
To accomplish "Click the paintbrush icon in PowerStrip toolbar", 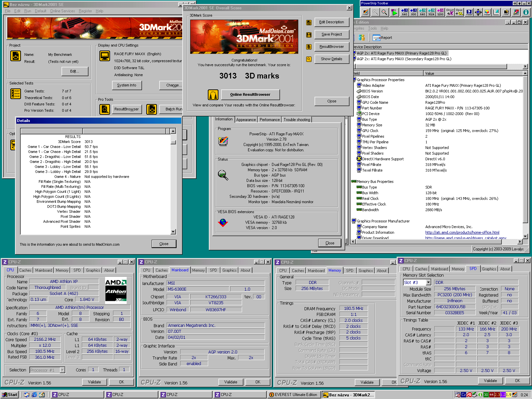I will [516, 12].
